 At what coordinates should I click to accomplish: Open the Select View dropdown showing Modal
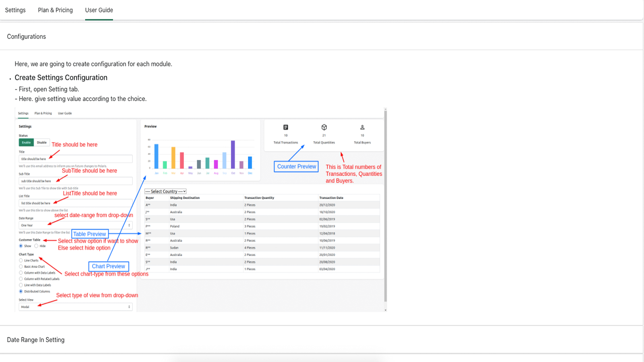click(x=76, y=306)
